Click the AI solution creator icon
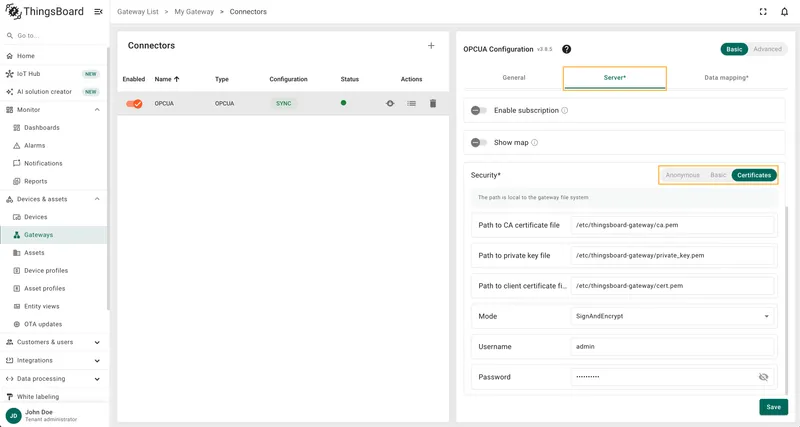This screenshot has height=427, width=800. point(9,92)
